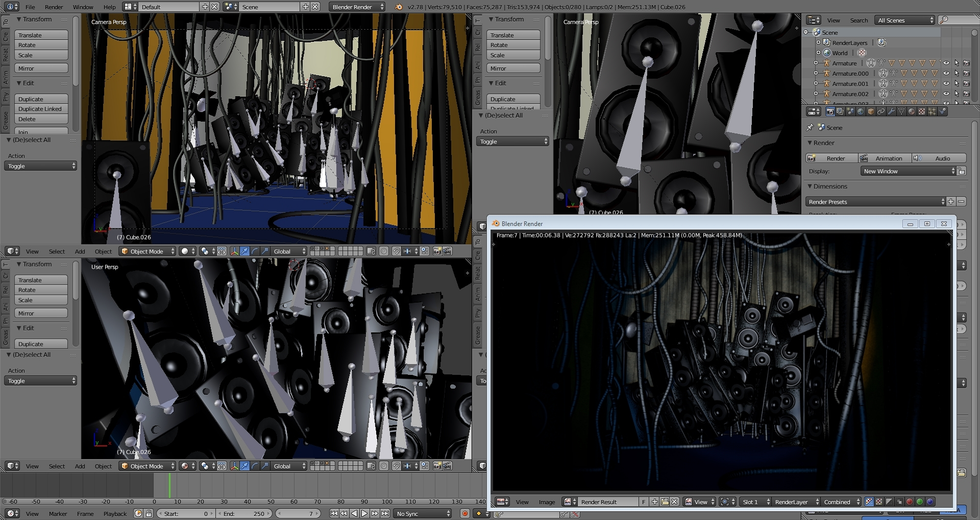The width and height of the screenshot is (980, 520).
Task: Click the new image plus icon in render window
Action: (654, 502)
